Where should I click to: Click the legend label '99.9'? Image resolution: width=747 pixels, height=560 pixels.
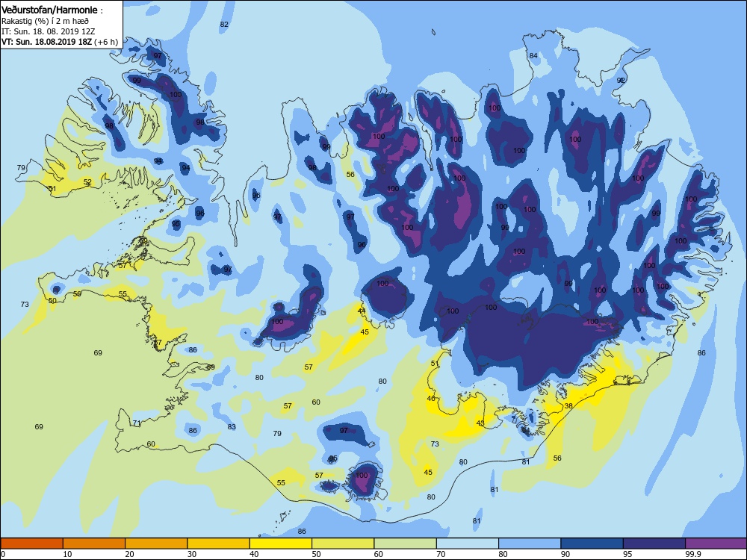click(x=693, y=554)
